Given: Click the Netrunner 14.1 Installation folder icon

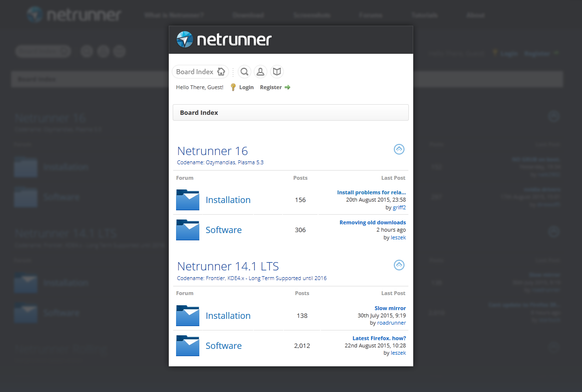Looking at the screenshot, I should click(x=188, y=315).
